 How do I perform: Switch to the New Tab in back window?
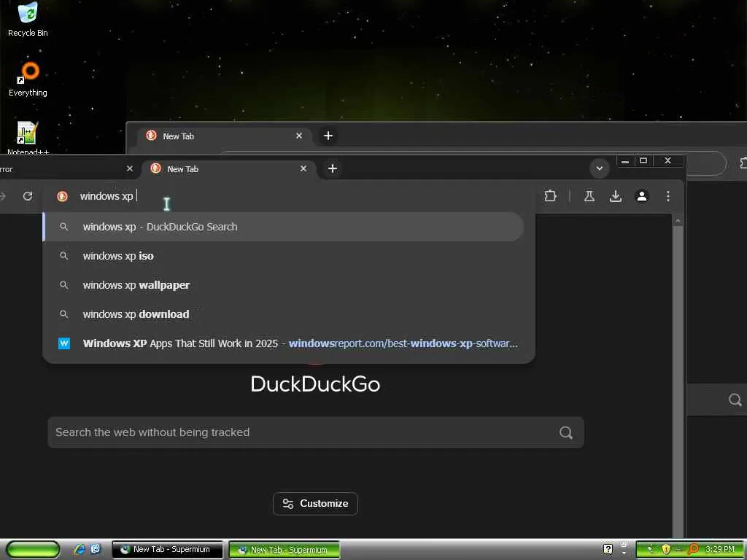click(x=224, y=136)
